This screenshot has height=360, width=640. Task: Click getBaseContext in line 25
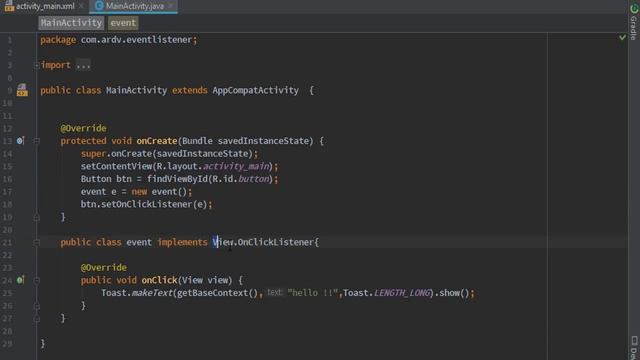(x=213, y=293)
